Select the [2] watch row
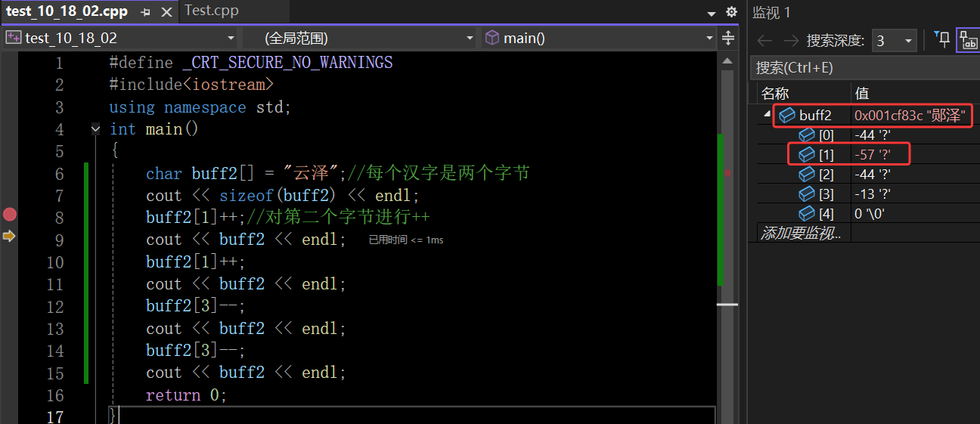 point(868,175)
